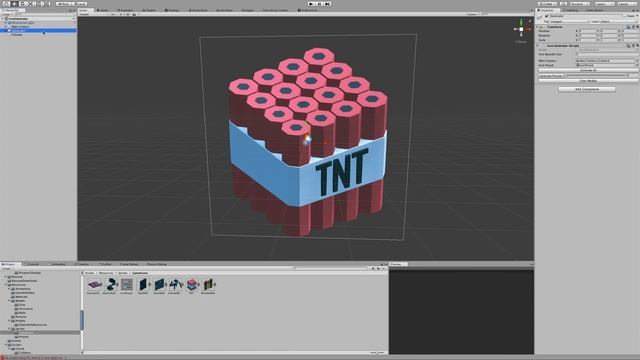The width and height of the screenshot is (640, 360).
Task: Toggle the Pivot handle position button
Action: tap(63, 4)
